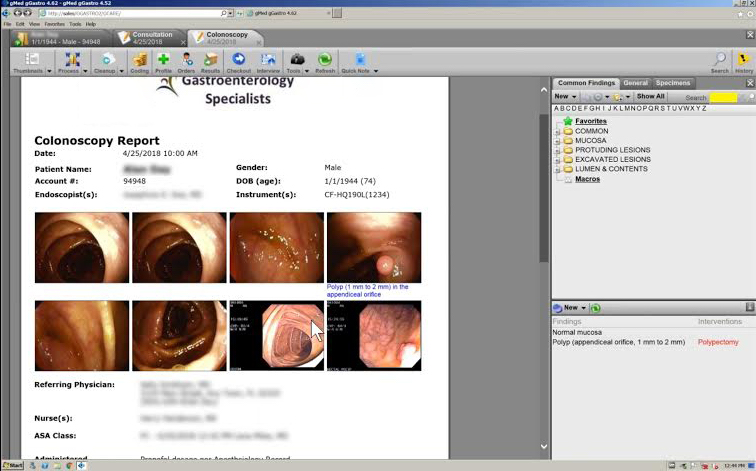This screenshot has width=756, height=471.
Task: Click the report vertical scrollbar thumb
Action: [543, 188]
